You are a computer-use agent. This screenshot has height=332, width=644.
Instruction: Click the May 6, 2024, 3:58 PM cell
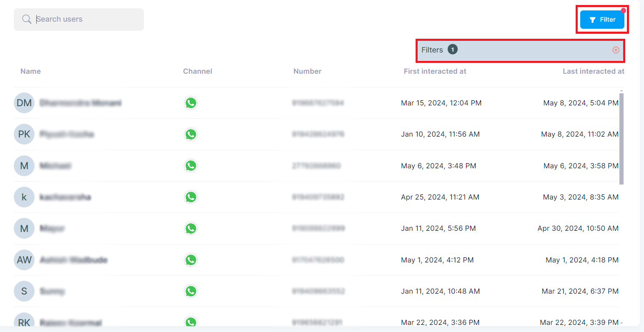[x=581, y=166]
